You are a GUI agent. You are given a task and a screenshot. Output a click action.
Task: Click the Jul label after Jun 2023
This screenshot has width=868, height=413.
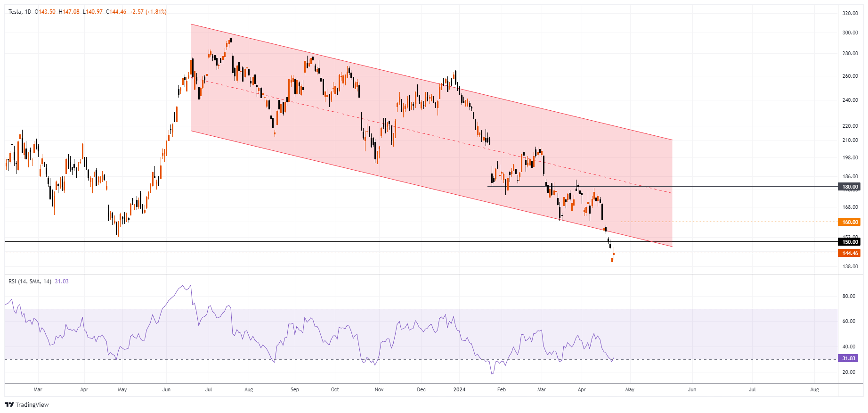coord(209,389)
